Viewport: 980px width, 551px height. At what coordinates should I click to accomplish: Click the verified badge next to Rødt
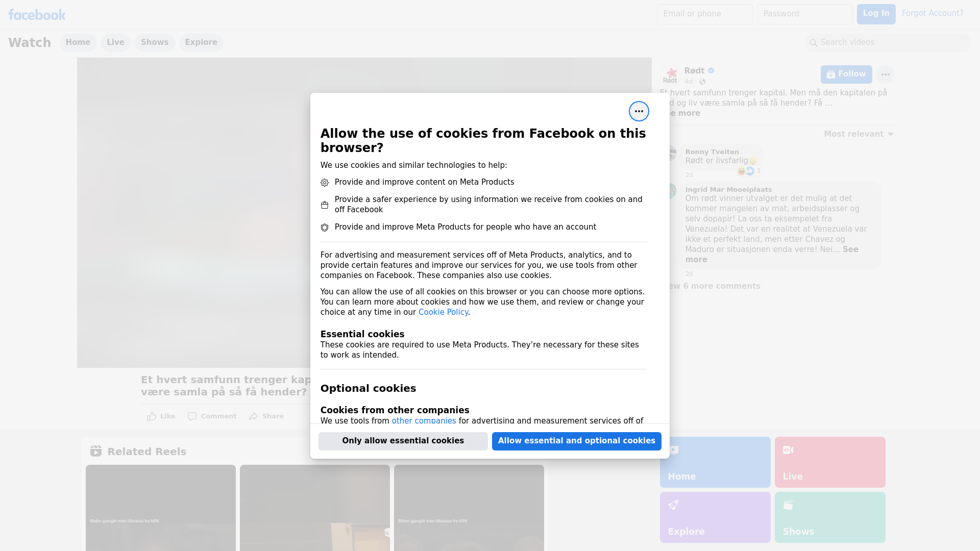(711, 70)
